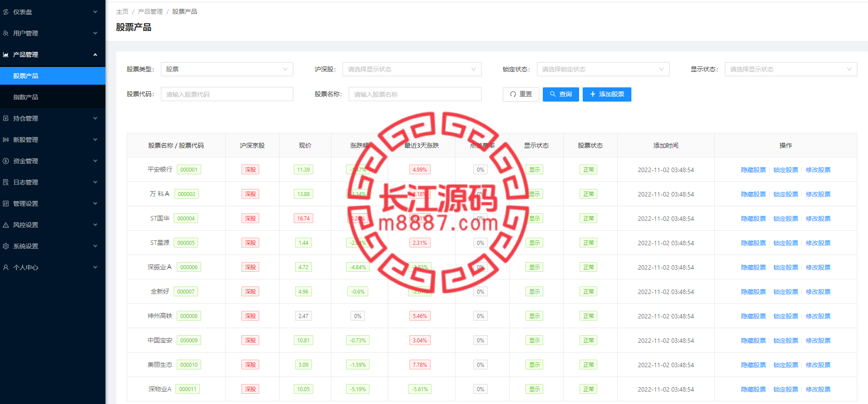Click the -5.61% tag for 深物业A
Viewport: 868px width, 404px height.
[x=420, y=389]
